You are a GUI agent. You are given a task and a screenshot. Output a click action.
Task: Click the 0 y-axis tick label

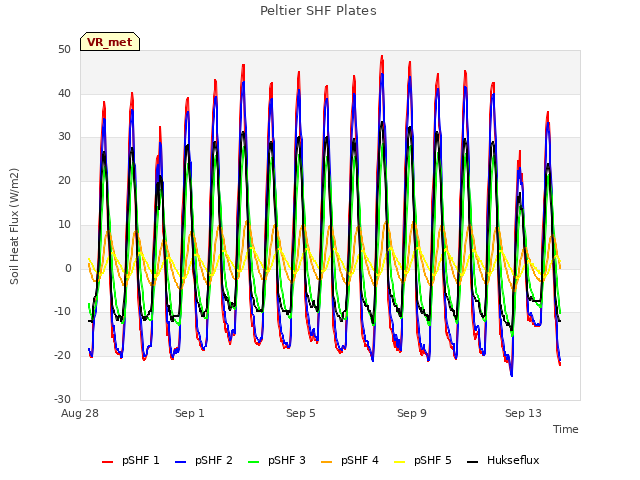pyautogui.click(x=68, y=269)
